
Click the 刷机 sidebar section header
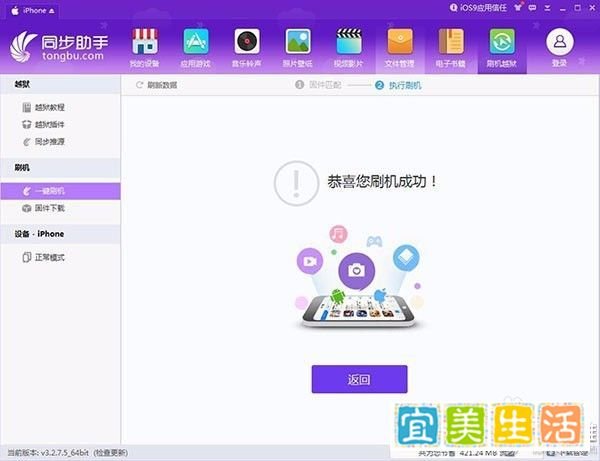pyautogui.click(x=60, y=168)
